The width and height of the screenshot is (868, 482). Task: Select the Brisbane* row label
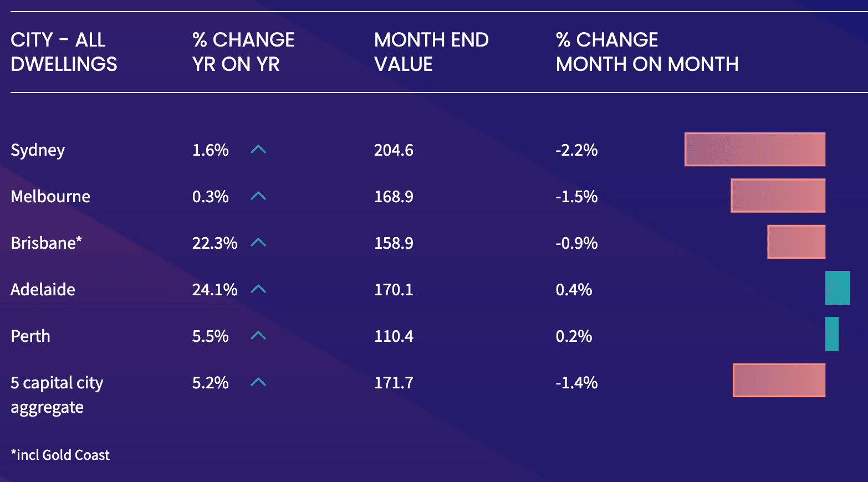(47, 243)
